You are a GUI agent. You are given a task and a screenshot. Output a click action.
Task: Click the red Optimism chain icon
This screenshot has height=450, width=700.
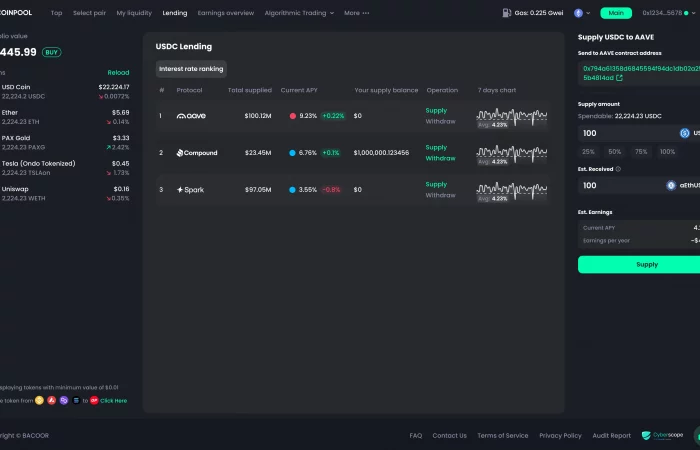click(94, 400)
